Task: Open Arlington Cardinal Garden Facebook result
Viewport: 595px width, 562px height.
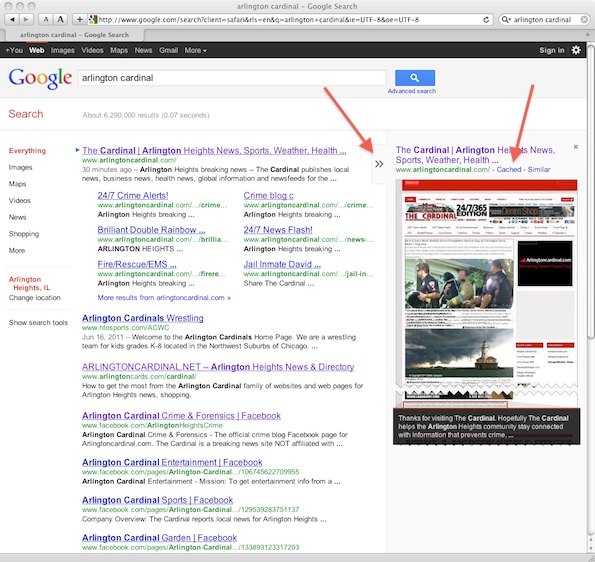Action: [x=159, y=538]
